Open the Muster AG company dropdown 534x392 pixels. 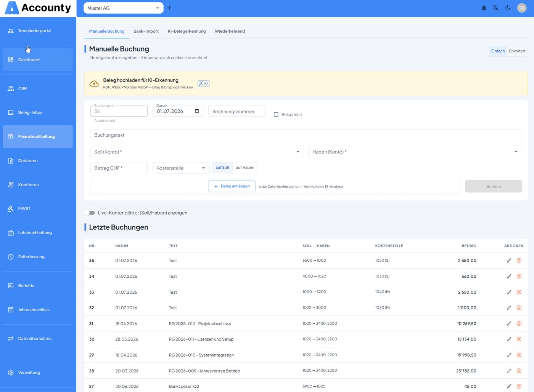pyautogui.click(x=124, y=8)
